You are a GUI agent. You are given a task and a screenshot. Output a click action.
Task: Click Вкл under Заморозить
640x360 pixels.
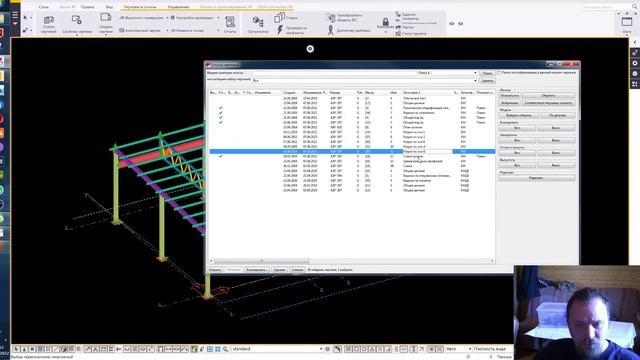pyautogui.click(x=517, y=140)
